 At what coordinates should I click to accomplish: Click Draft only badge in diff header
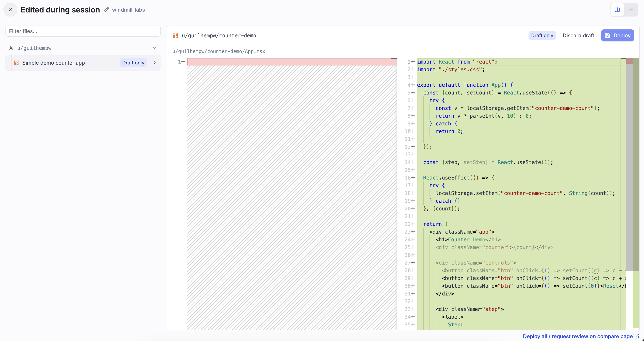[542, 35]
